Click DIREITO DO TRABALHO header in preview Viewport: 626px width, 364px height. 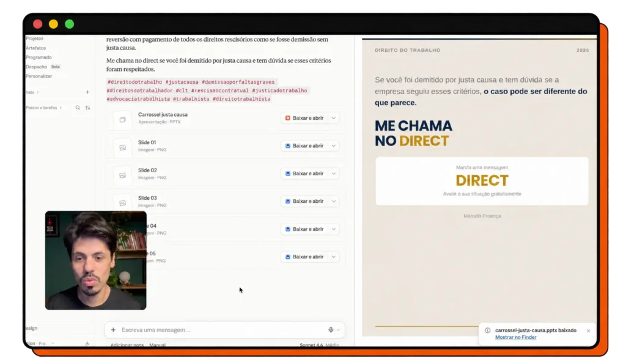click(x=407, y=50)
